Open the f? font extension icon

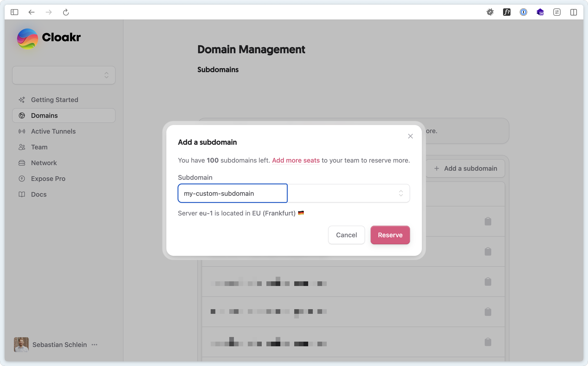click(x=507, y=12)
